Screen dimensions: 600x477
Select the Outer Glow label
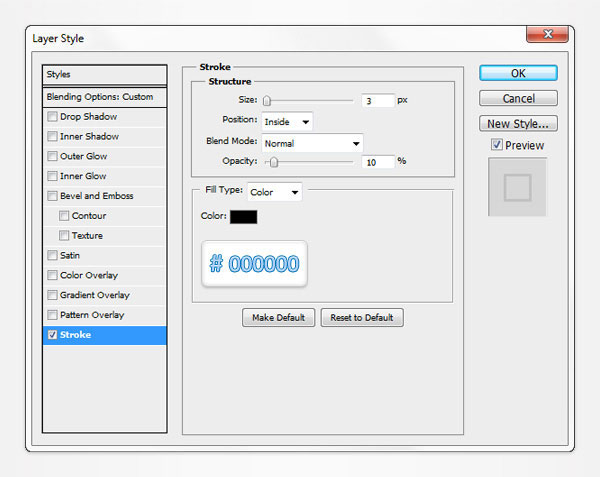point(83,156)
